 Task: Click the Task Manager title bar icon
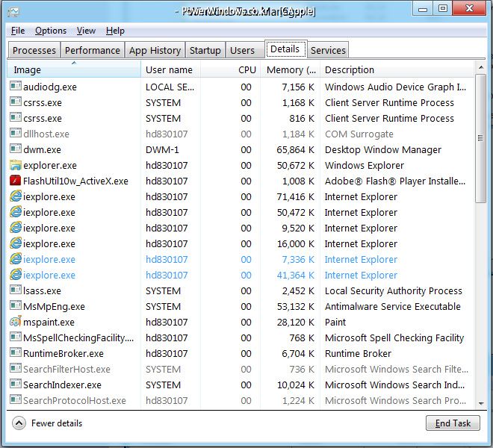(x=13, y=12)
